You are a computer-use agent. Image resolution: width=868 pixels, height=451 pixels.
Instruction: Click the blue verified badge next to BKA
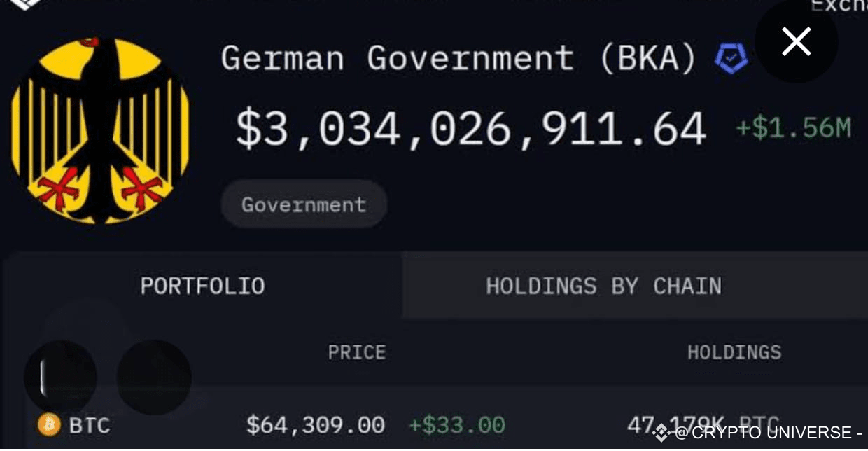(x=730, y=59)
